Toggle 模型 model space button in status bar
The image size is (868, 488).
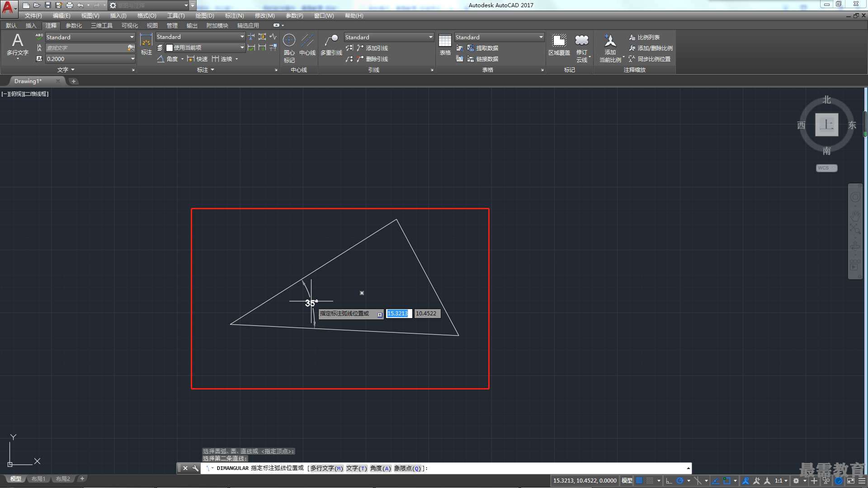coord(627,481)
